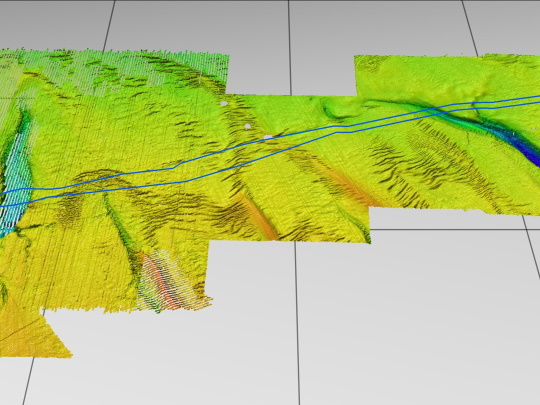The height and width of the screenshot is (405, 540).
Task: Select the vertical grid line below the center terrain
Action: (297, 323)
